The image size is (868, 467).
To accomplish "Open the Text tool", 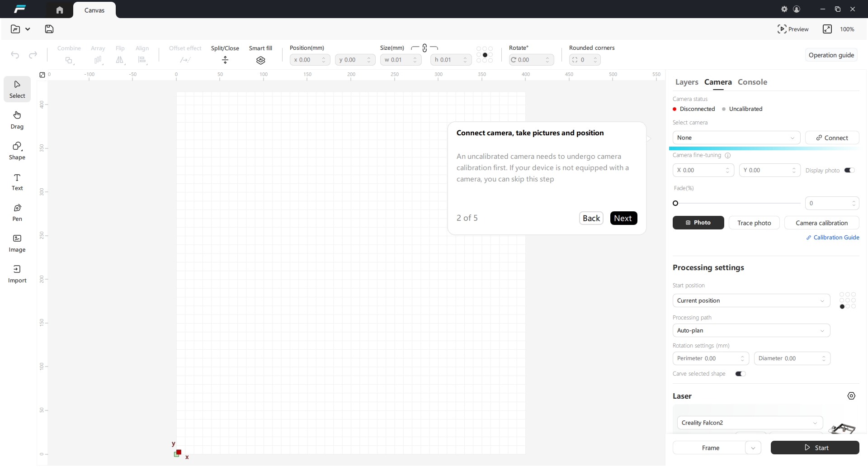I will click(x=17, y=181).
